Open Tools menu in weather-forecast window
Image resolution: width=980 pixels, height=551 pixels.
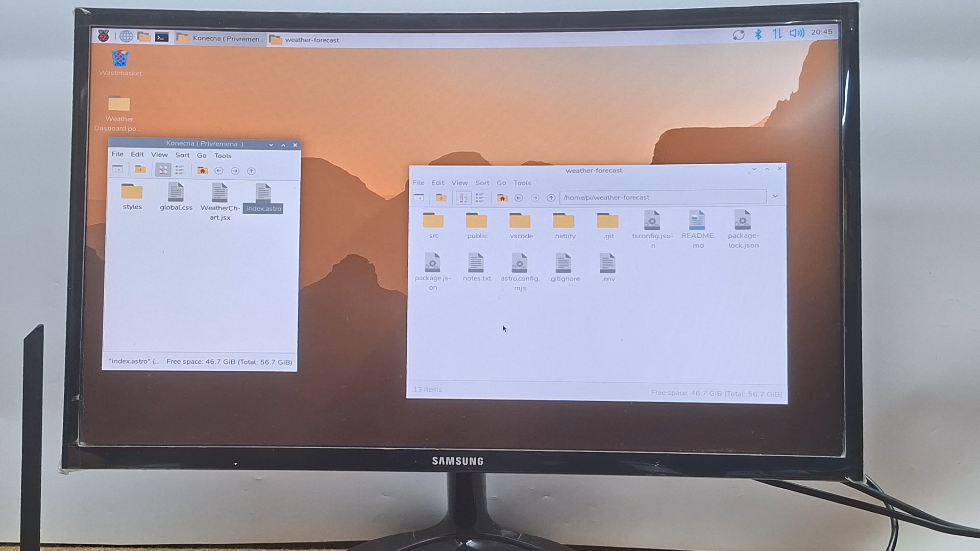point(522,183)
